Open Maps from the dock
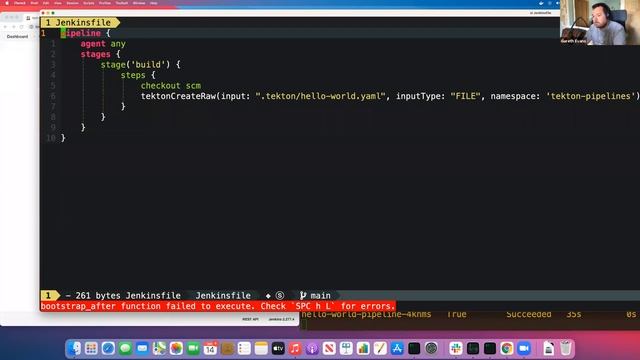Viewport: 640px width, 360px height. coord(159,349)
